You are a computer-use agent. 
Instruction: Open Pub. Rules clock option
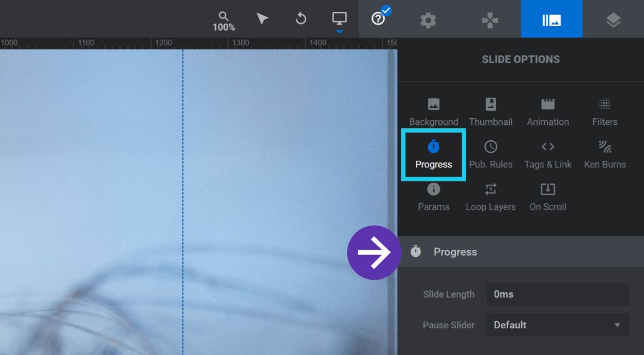[x=491, y=155]
